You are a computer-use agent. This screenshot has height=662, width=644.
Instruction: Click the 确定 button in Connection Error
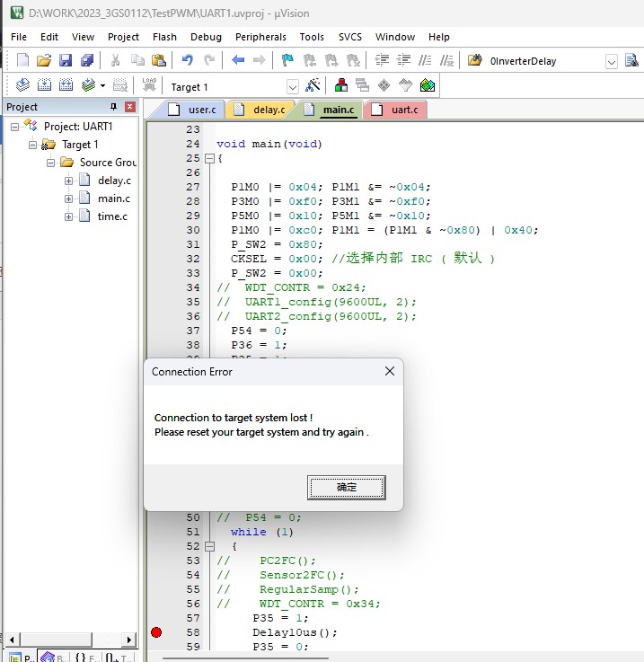point(347,488)
